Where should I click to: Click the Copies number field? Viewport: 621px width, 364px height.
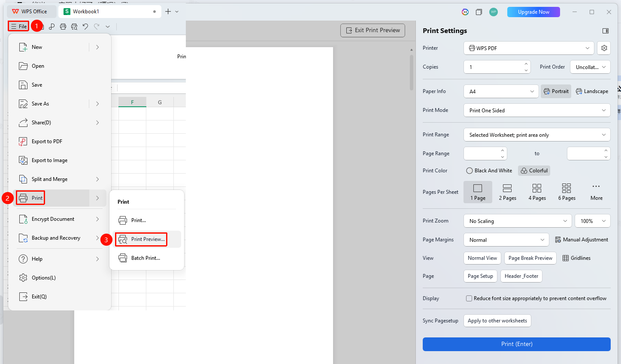click(x=497, y=67)
